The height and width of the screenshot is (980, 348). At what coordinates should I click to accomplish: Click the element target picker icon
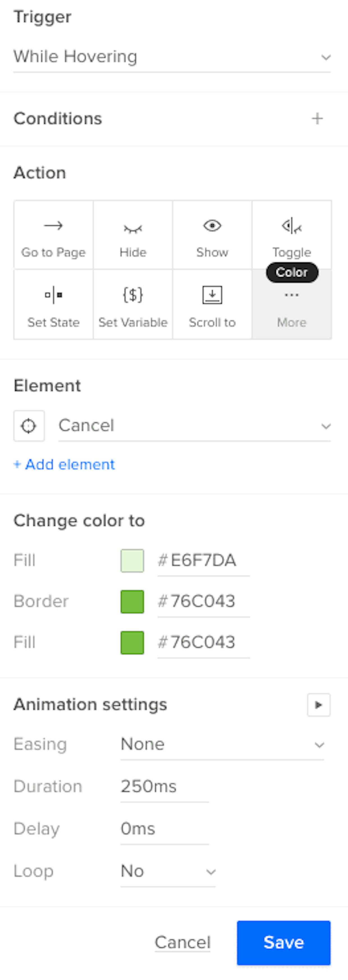click(x=29, y=426)
